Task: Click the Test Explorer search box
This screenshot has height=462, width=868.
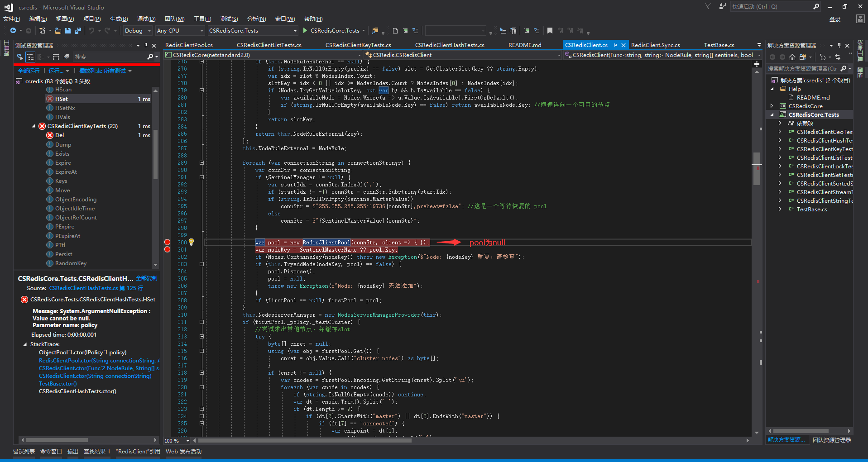Action: click(109, 57)
